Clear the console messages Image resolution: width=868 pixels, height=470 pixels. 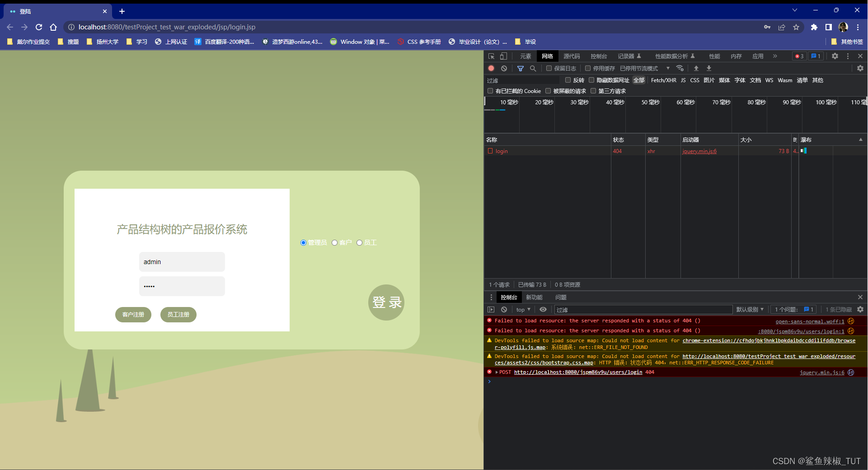pos(504,309)
